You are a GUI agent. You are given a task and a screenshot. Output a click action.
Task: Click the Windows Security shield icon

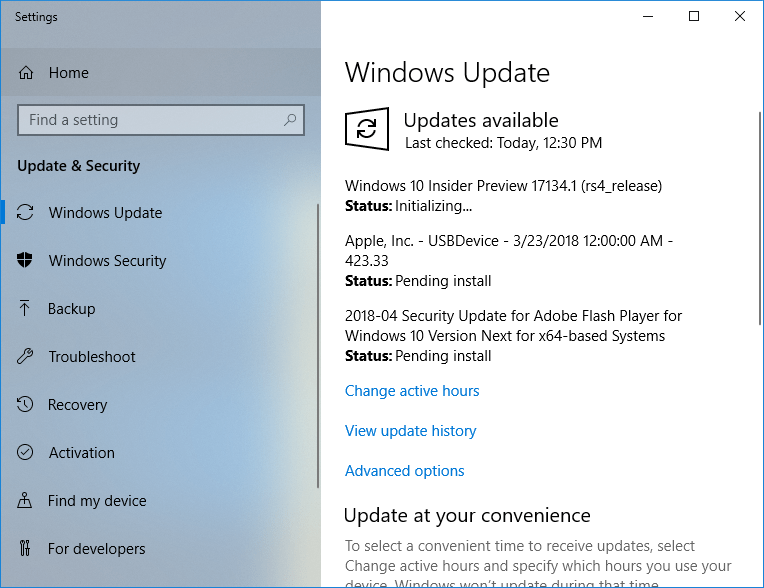pyautogui.click(x=24, y=260)
